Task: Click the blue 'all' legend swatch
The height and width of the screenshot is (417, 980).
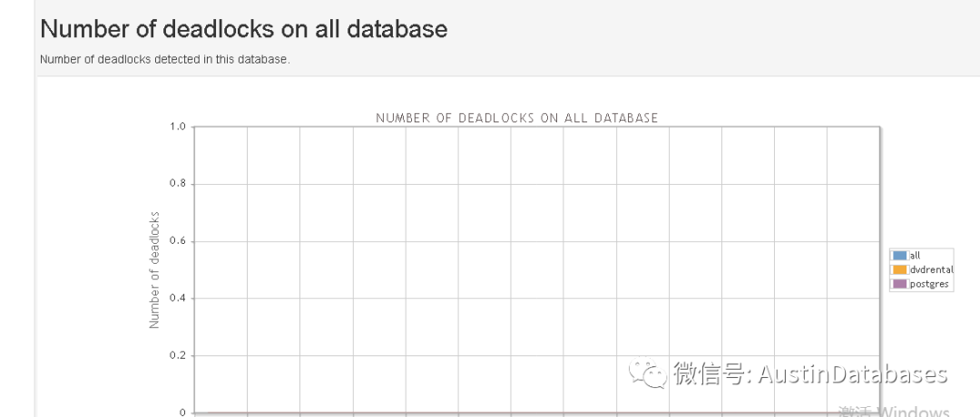Action: (x=899, y=256)
